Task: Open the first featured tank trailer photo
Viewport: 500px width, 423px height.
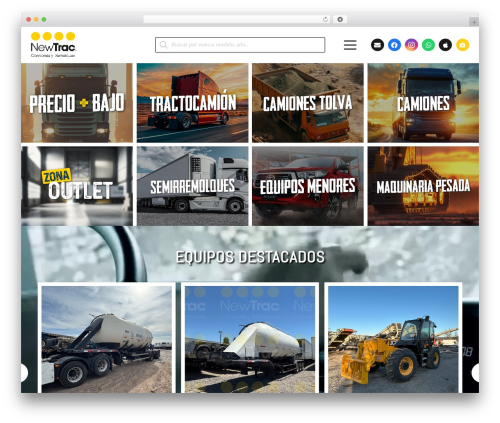Action: pyautogui.click(x=107, y=339)
